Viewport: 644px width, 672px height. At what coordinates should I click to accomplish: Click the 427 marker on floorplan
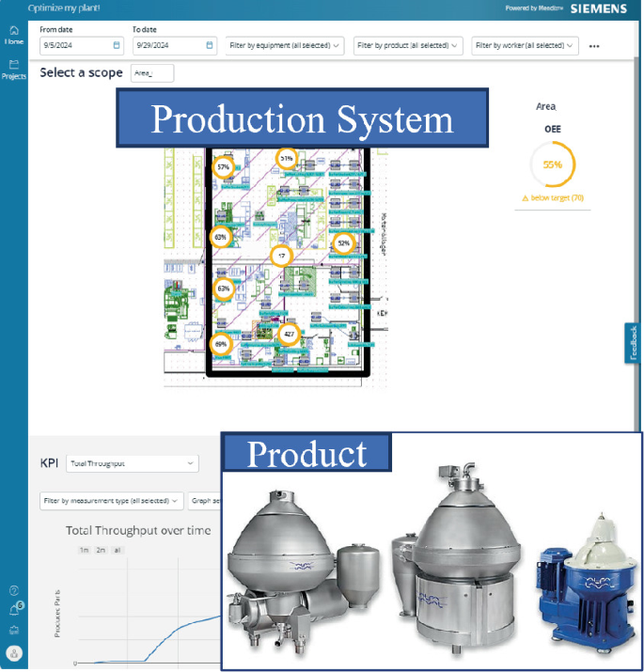click(x=289, y=334)
